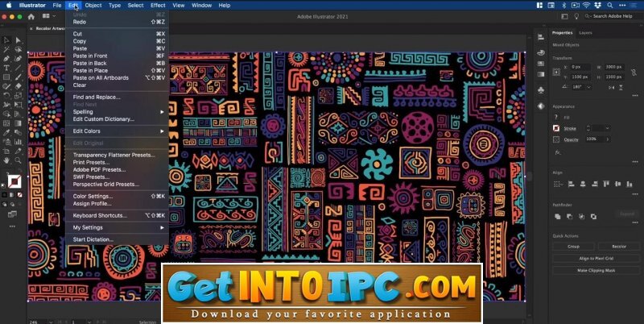
Task: Select the Gradient tool
Action: click(18, 123)
